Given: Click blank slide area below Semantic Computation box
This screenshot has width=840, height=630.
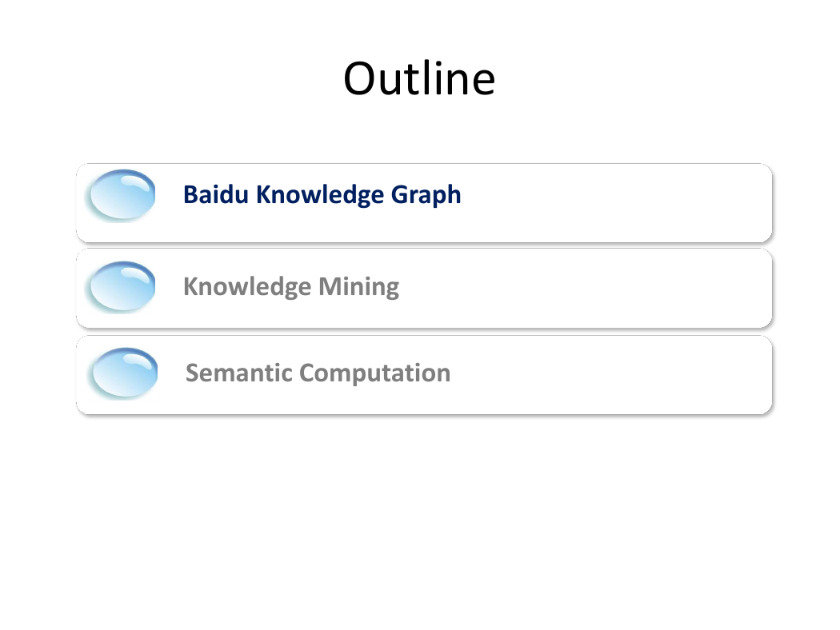Looking at the screenshot, I should [x=420, y=514].
